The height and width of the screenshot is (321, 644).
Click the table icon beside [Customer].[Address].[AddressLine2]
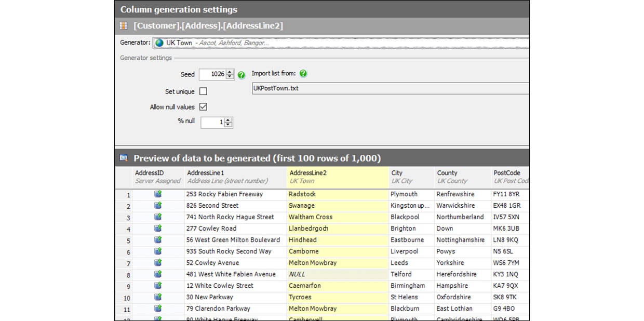(x=124, y=25)
